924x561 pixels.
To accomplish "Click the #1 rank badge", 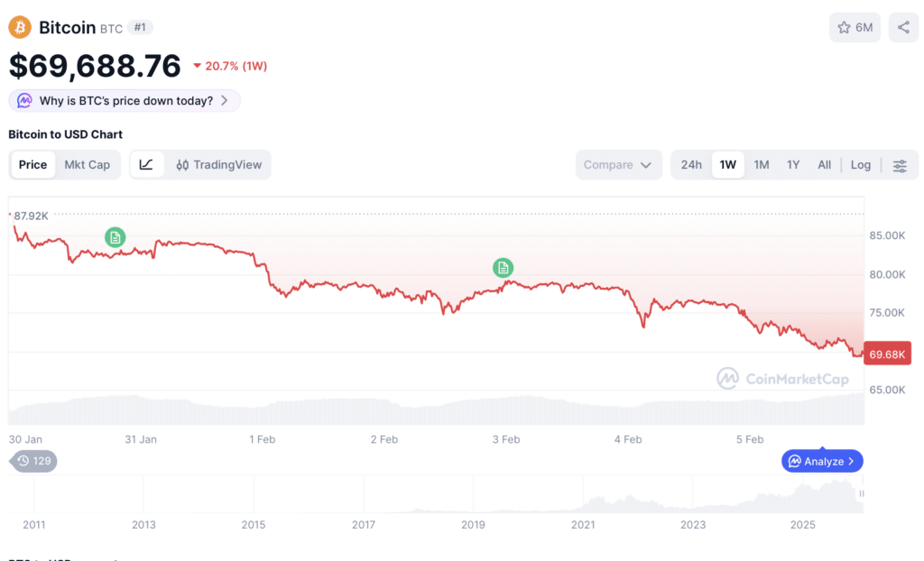I will pos(140,27).
